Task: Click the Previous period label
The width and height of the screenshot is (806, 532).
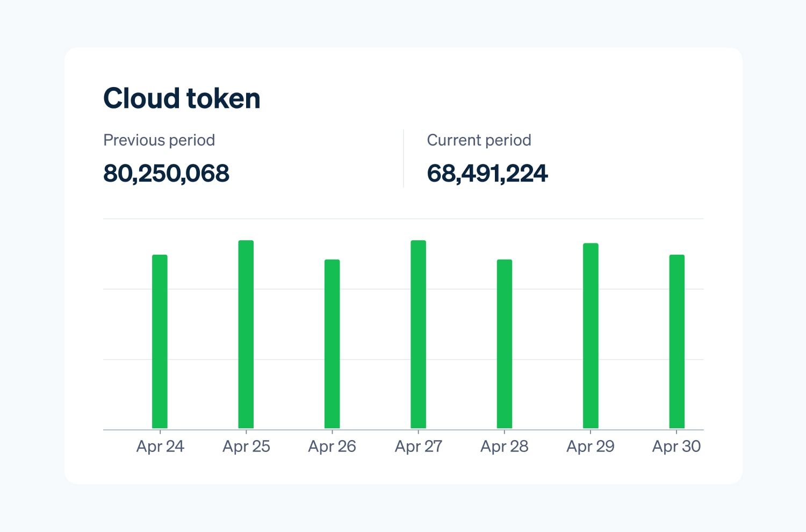Action: tap(159, 140)
